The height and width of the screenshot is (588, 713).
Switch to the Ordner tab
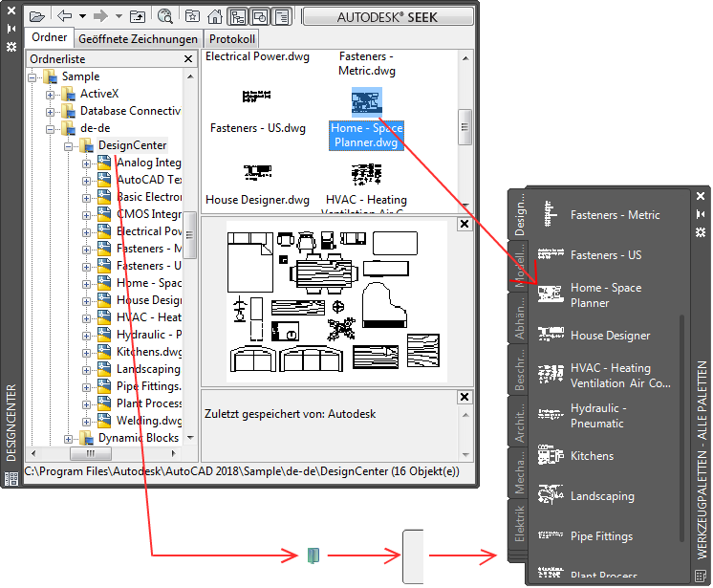tap(49, 37)
